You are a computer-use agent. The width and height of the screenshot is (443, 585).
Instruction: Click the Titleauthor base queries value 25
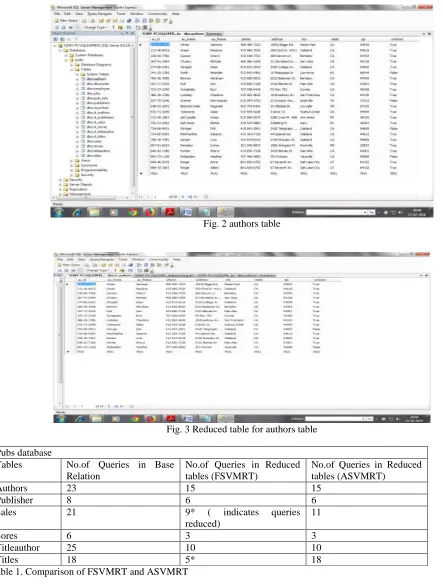(x=71, y=548)
